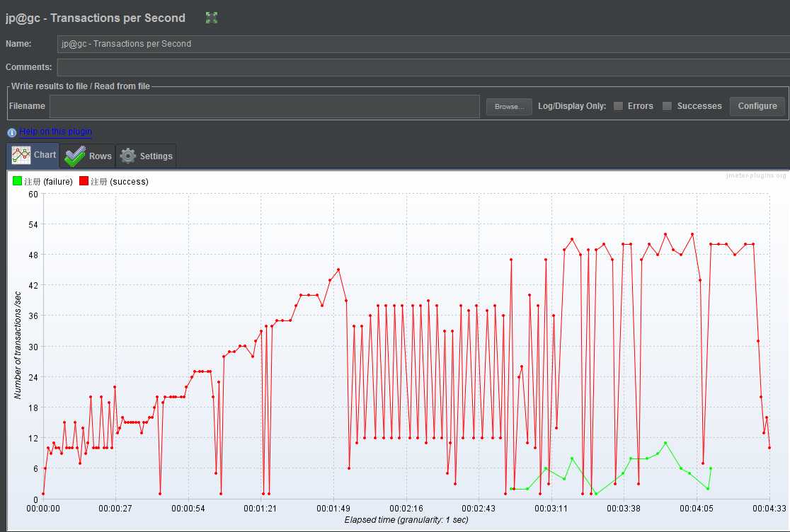Click the 'Write results to file / Read from file' title
Image resolution: width=790 pixels, height=532 pixels.
point(81,86)
